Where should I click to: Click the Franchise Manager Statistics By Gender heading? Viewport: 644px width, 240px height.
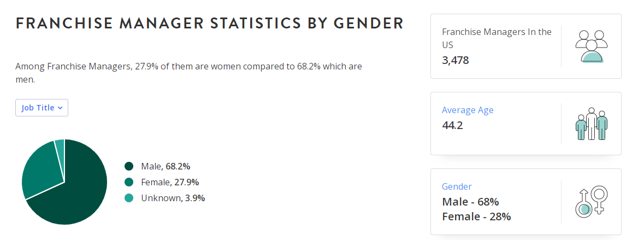click(x=209, y=24)
